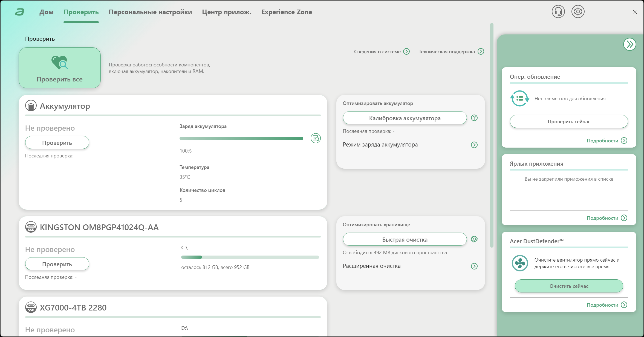Click the main vertical scrollbar
This screenshot has height=337, width=644.
coord(492,135)
